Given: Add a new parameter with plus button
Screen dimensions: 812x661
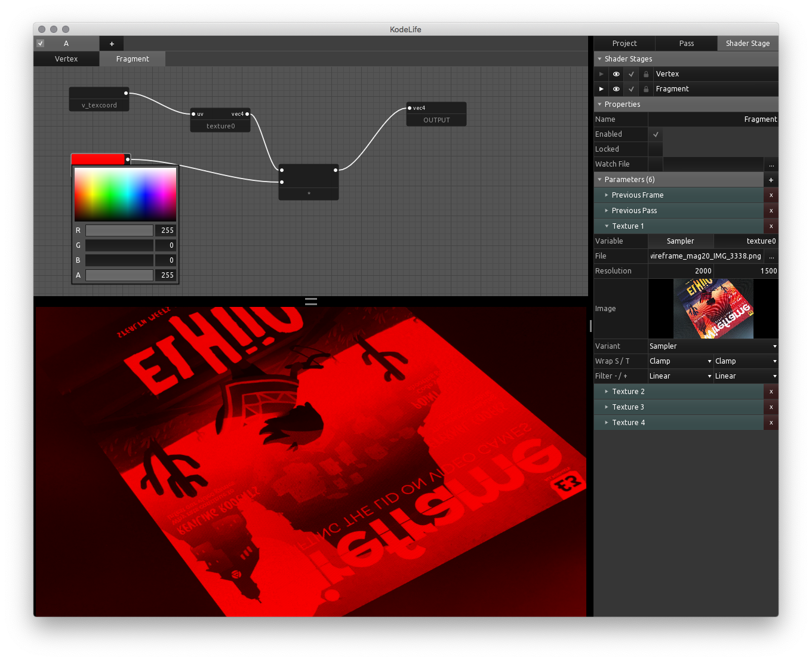Looking at the screenshot, I should [x=771, y=180].
